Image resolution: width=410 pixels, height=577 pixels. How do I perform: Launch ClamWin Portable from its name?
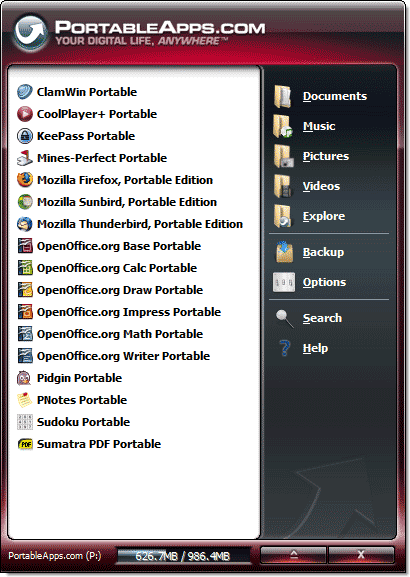[87, 92]
